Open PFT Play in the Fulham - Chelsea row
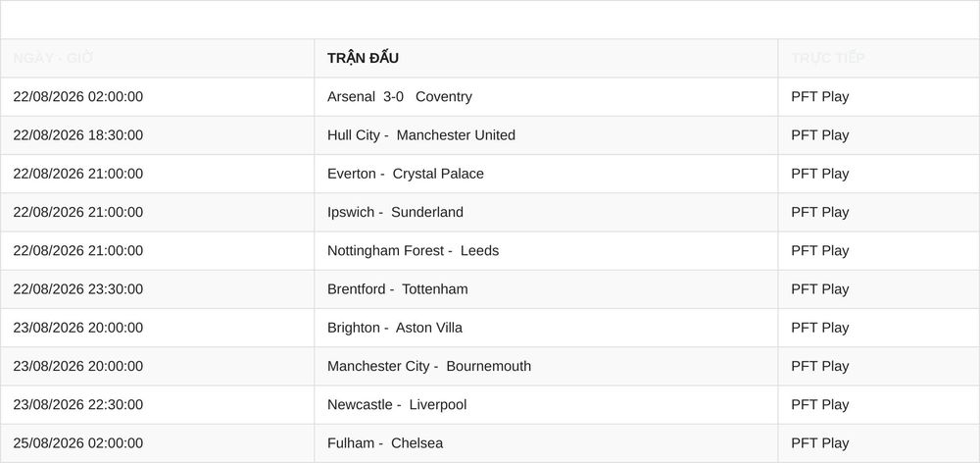Image resolution: width=980 pixels, height=463 pixels. point(819,443)
